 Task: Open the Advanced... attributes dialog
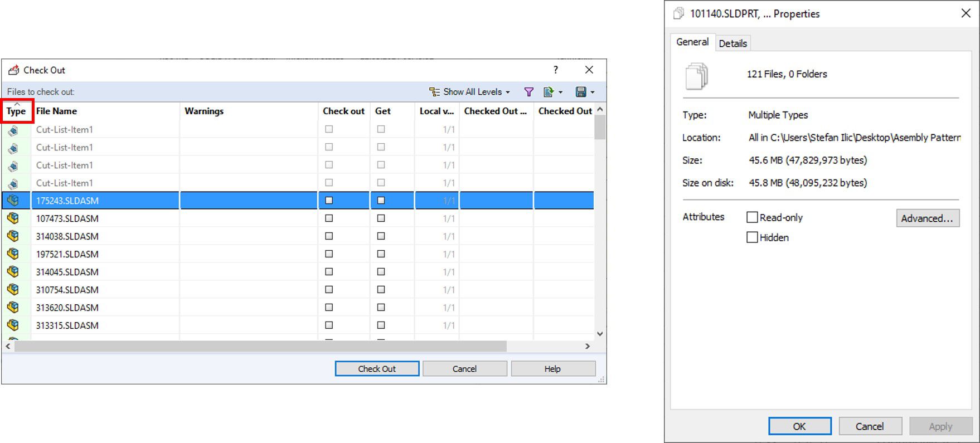928,218
